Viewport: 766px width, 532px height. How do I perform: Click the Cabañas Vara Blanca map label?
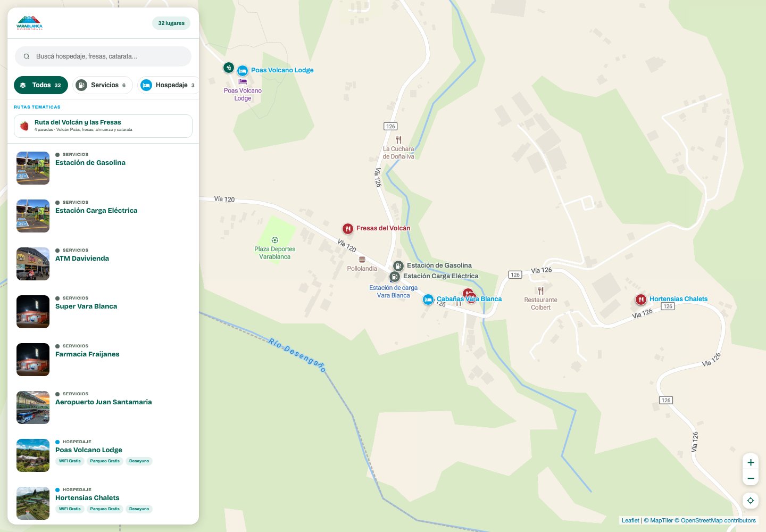pyautogui.click(x=469, y=299)
